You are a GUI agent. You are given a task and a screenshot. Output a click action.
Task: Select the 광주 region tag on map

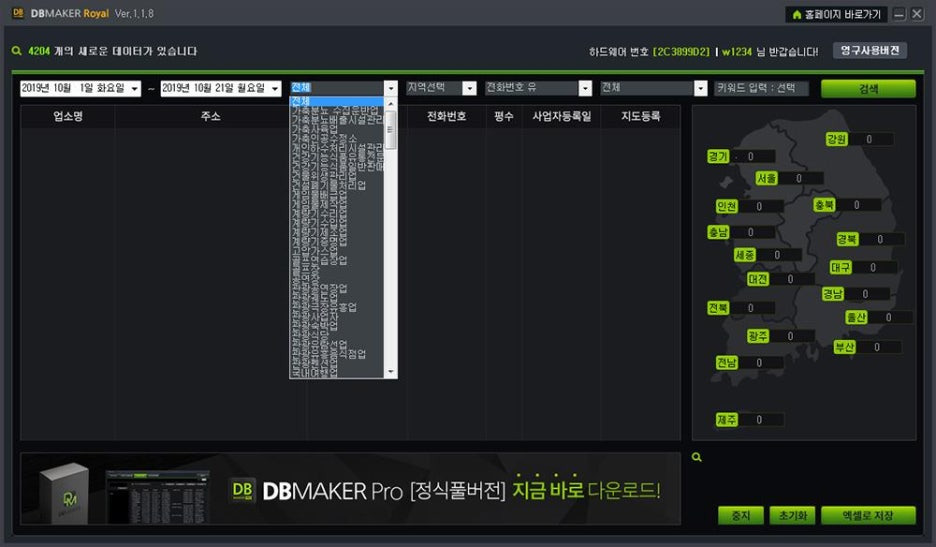click(758, 336)
